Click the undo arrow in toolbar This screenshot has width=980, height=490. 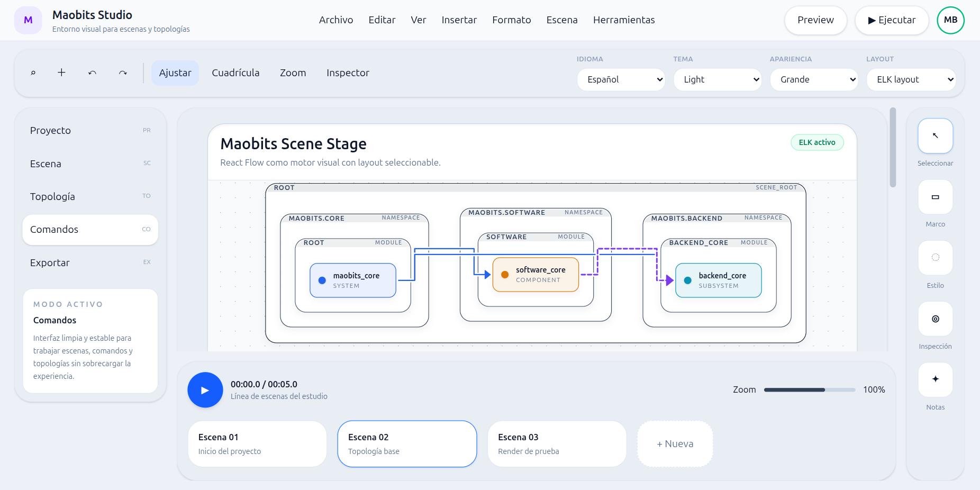tap(92, 73)
